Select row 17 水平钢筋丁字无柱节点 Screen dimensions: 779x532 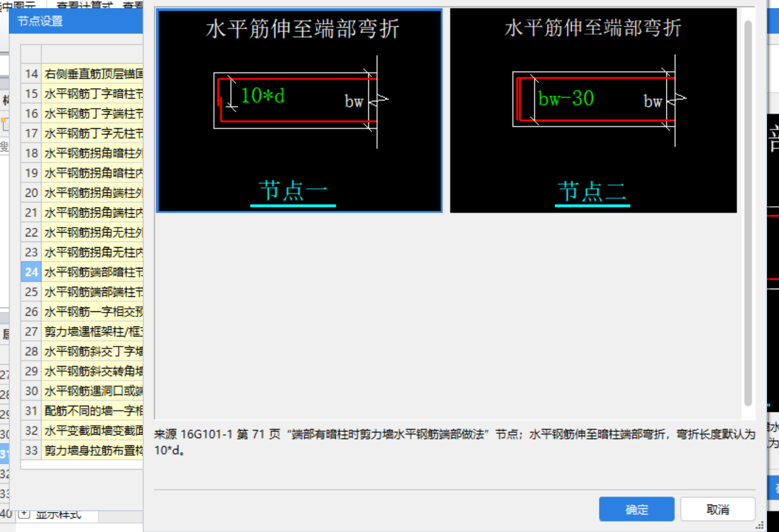pos(93,133)
